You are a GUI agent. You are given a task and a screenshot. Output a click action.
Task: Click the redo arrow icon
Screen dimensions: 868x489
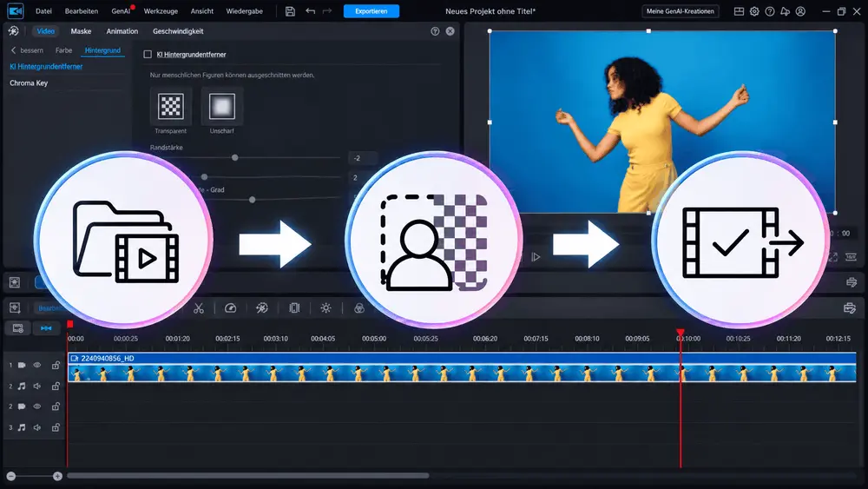point(327,11)
